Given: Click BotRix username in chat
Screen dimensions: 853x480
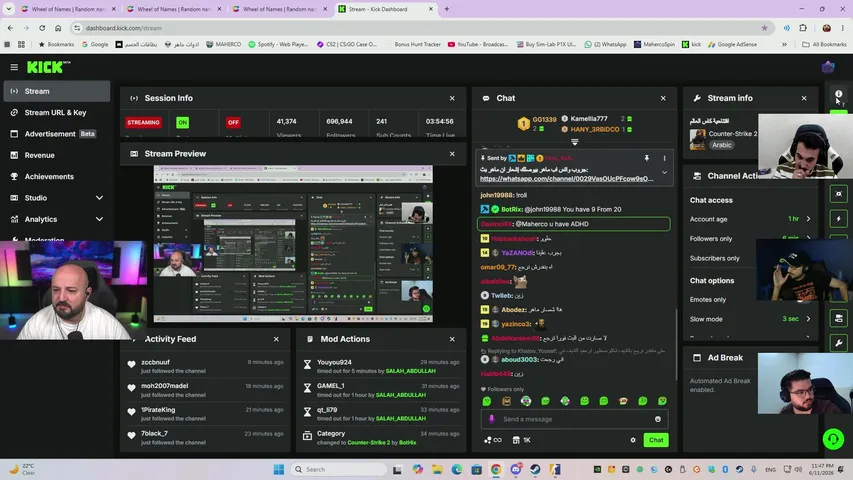Looking at the screenshot, I should click(511, 210).
